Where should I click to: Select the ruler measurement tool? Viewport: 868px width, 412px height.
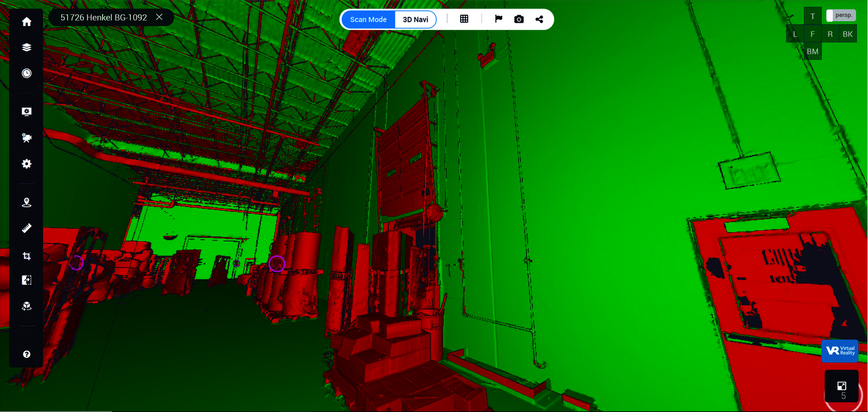(x=27, y=228)
